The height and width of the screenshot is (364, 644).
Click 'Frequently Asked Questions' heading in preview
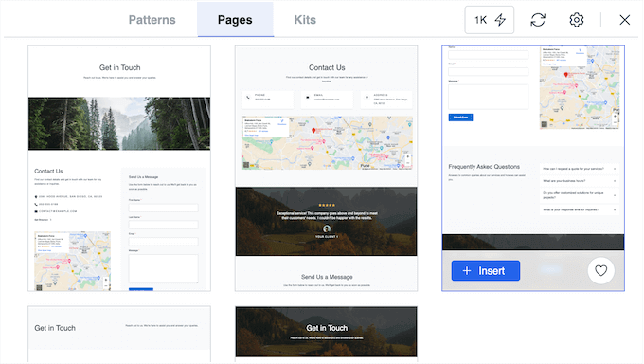(x=484, y=167)
